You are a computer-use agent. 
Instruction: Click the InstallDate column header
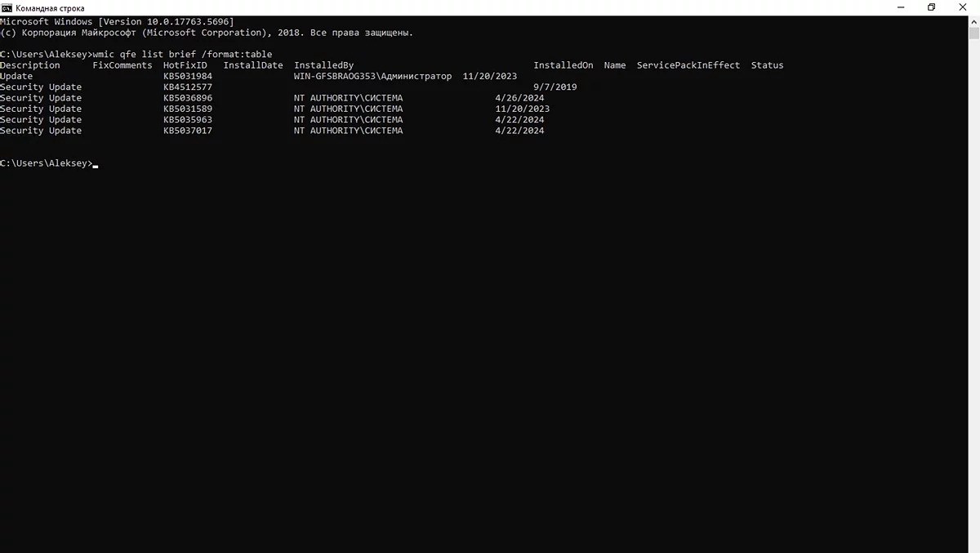253,65
